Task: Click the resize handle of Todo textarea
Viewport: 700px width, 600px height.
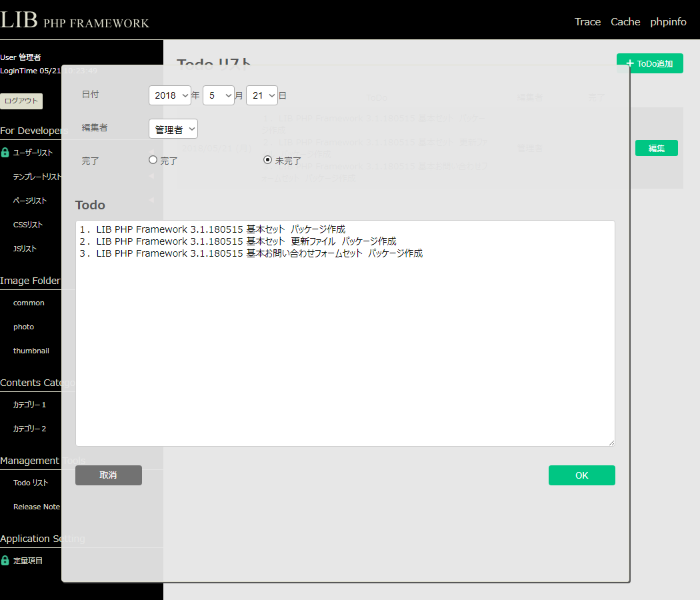Action: click(611, 442)
